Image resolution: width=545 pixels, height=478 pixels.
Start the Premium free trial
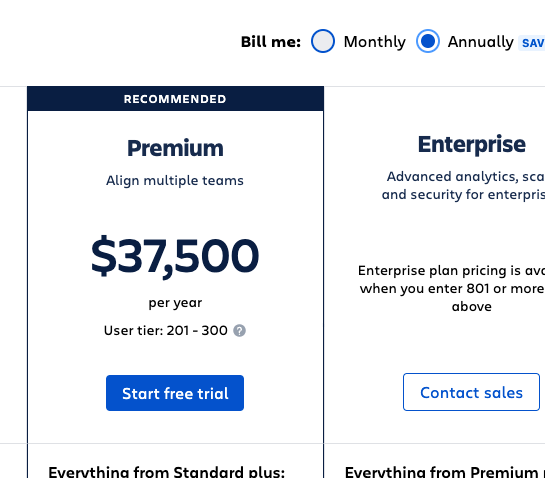(175, 393)
